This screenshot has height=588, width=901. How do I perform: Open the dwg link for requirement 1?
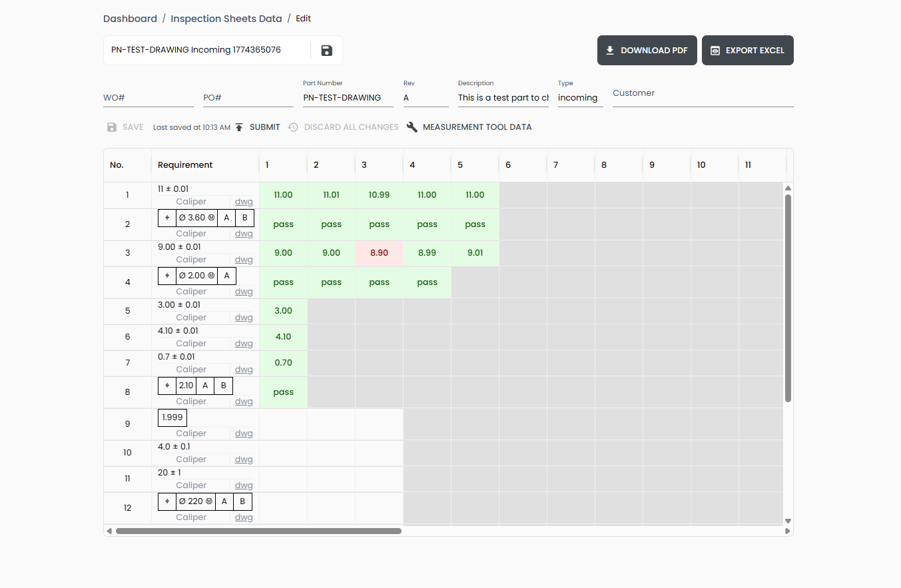244,202
